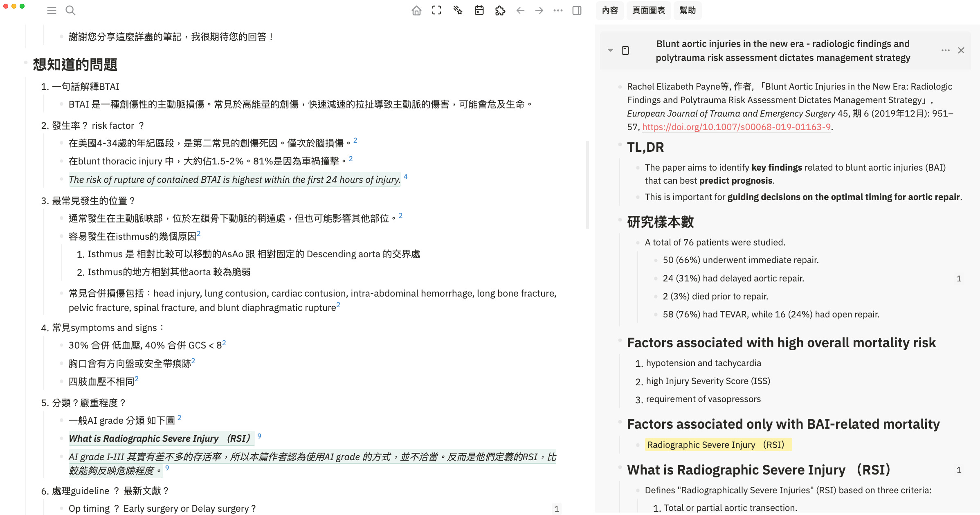This screenshot has height=515, width=980.
Task: Open sidebar item ellipsis options
Action: point(945,50)
